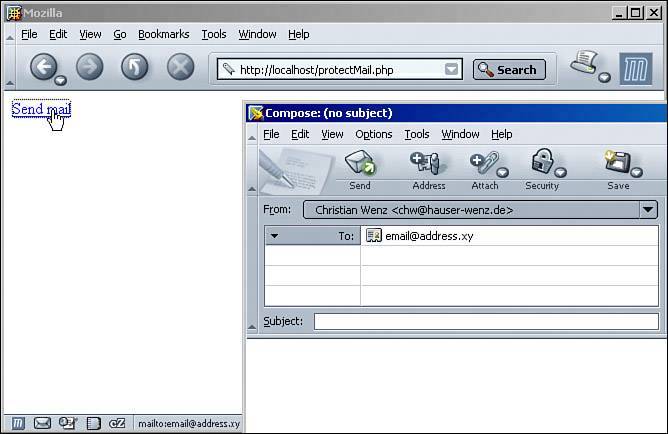Viewport: 668px width, 434px height.
Task: Open the Window menu in Mozilla browser
Action: click(257, 34)
